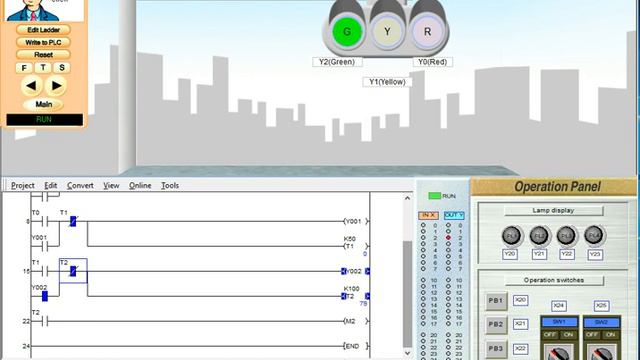Select the END instruction
Viewport: 640px width, 360px height.
coord(356,346)
